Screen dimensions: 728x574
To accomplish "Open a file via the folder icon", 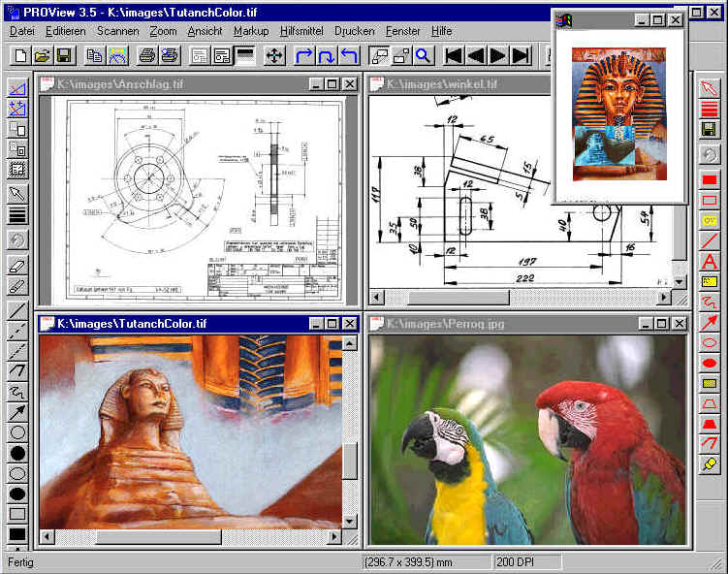I will [x=42, y=55].
